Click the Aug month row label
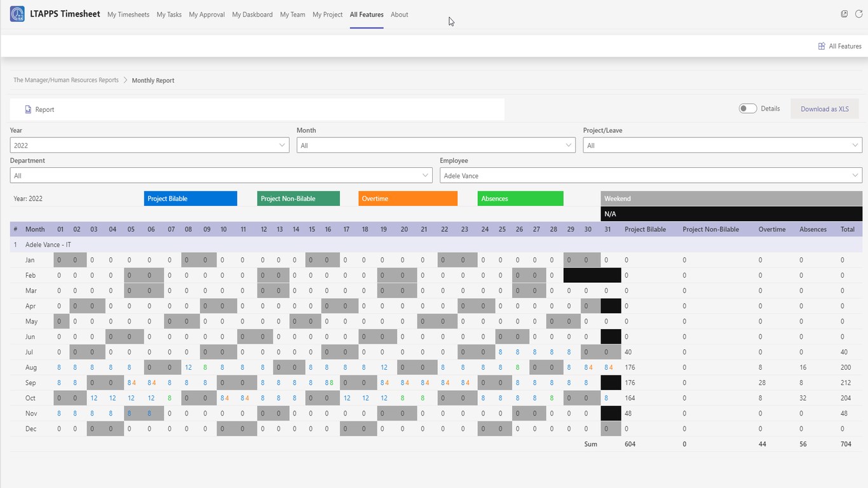The width and height of the screenshot is (868, 488). tap(31, 367)
